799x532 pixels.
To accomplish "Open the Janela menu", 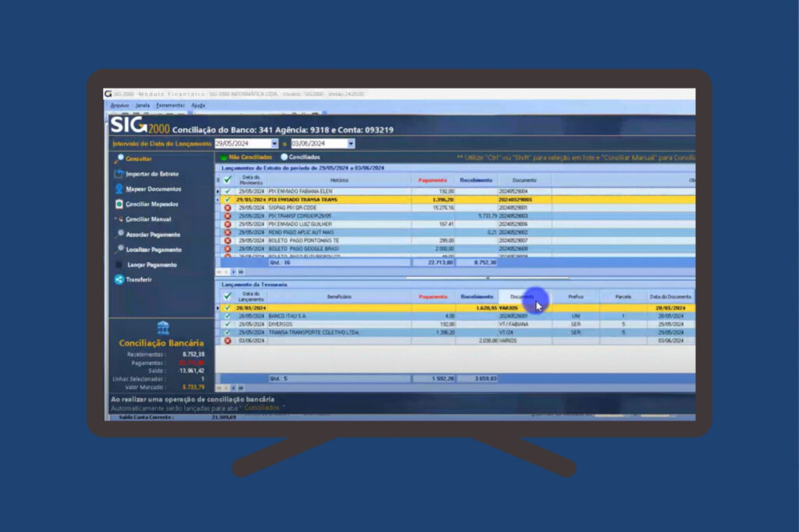I will (143, 105).
